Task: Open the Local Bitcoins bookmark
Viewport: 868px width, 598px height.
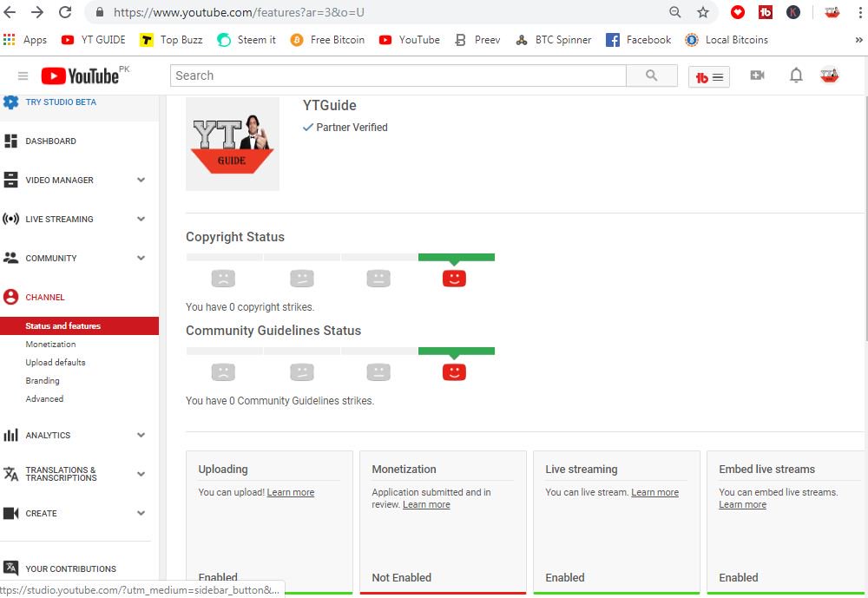Action: [x=727, y=40]
